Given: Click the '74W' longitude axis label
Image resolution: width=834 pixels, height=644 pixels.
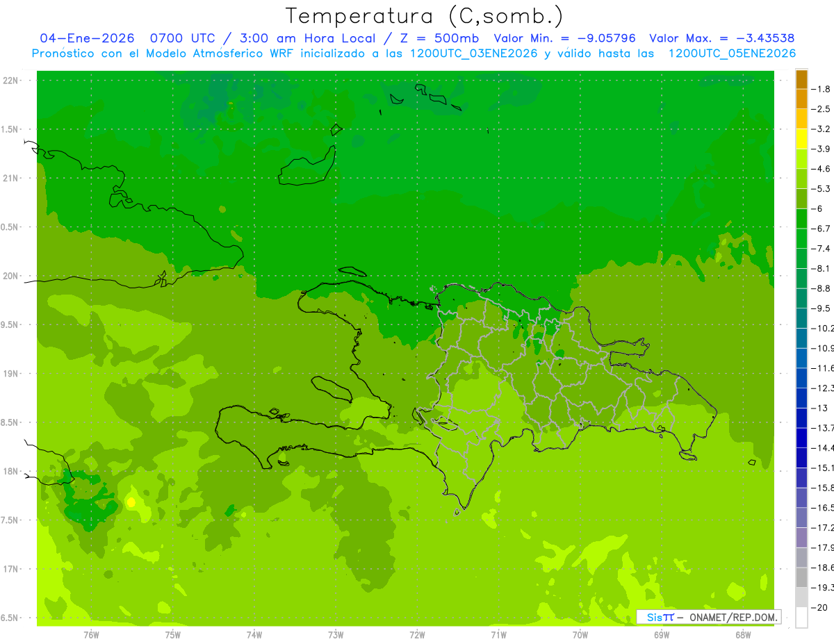Looking at the screenshot, I should tap(254, 635).
